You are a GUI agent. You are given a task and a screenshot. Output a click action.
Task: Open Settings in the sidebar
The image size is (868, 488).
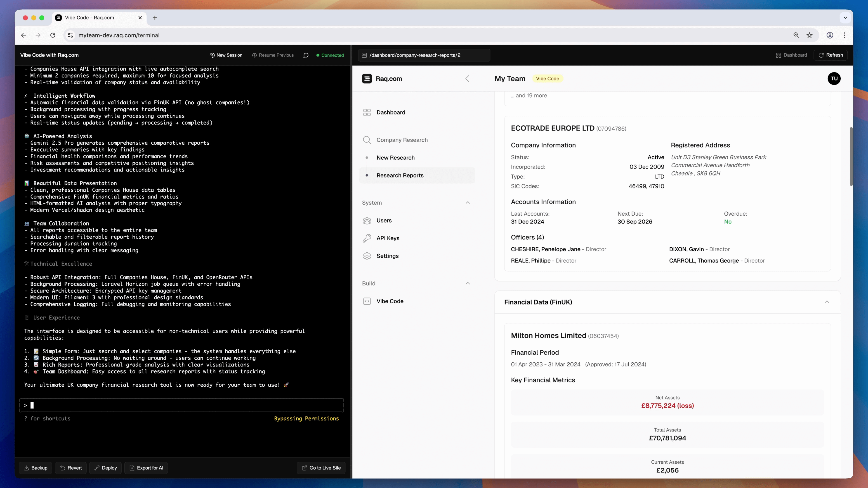(417, 256)
